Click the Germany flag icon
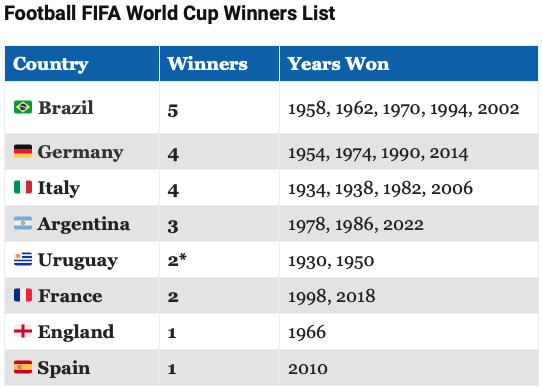542x388 pixels. pyautogui.click(x=23, y=151)
